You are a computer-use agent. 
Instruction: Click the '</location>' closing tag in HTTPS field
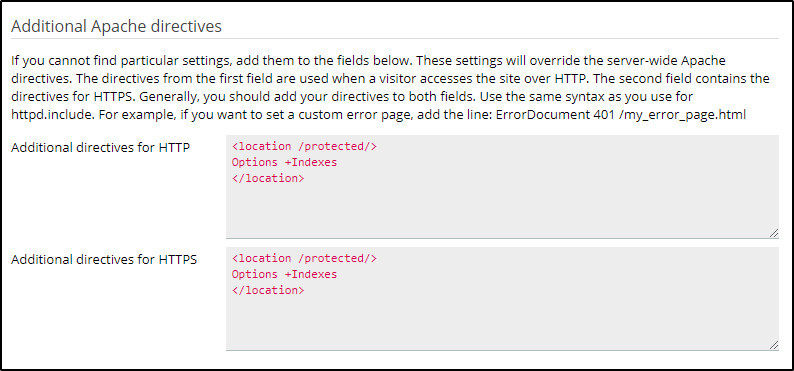[268, 290]
